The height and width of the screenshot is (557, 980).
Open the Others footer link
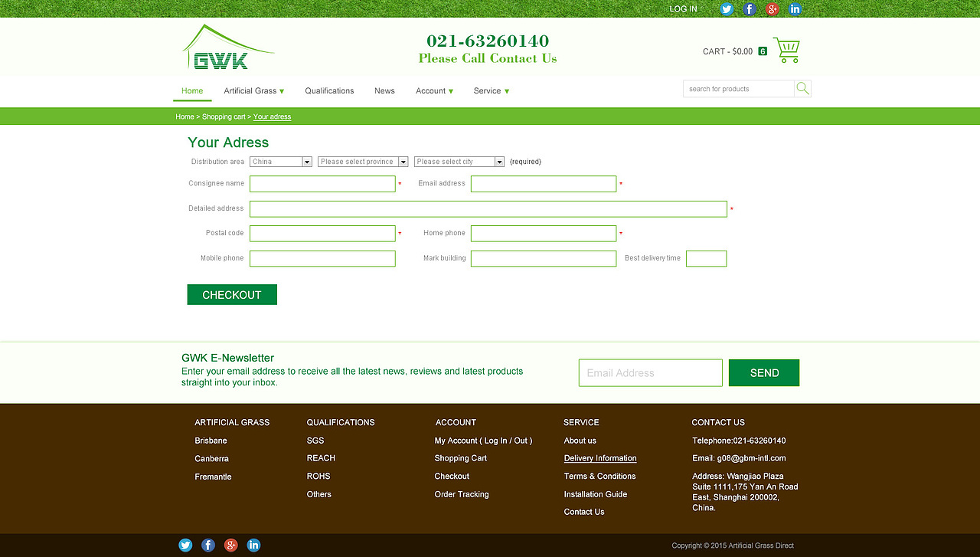point(318,494)
